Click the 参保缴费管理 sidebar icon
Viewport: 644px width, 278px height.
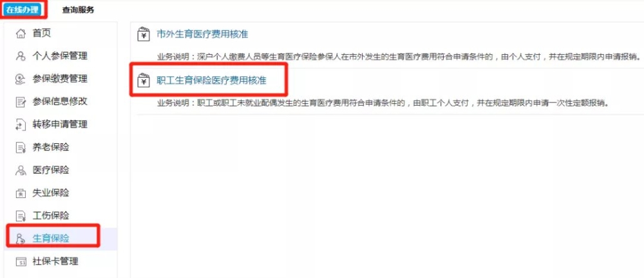click(21, 79)
